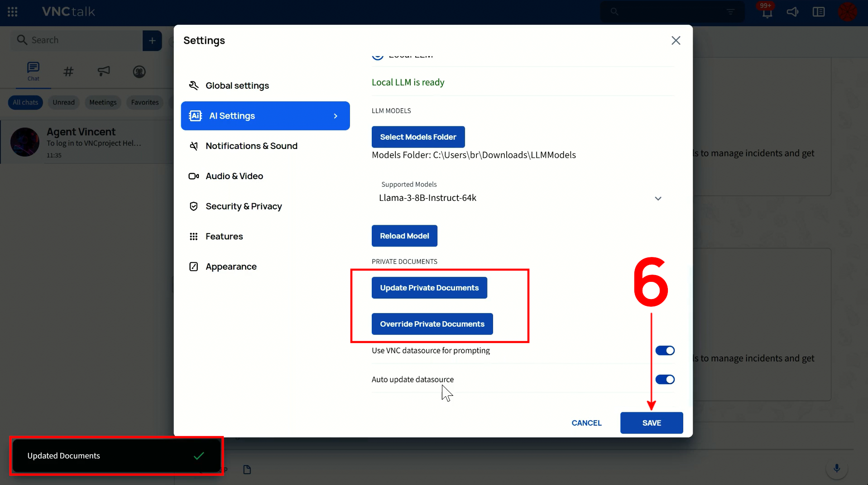Switch to Notifications & Sound settings

tap(251, 146)
